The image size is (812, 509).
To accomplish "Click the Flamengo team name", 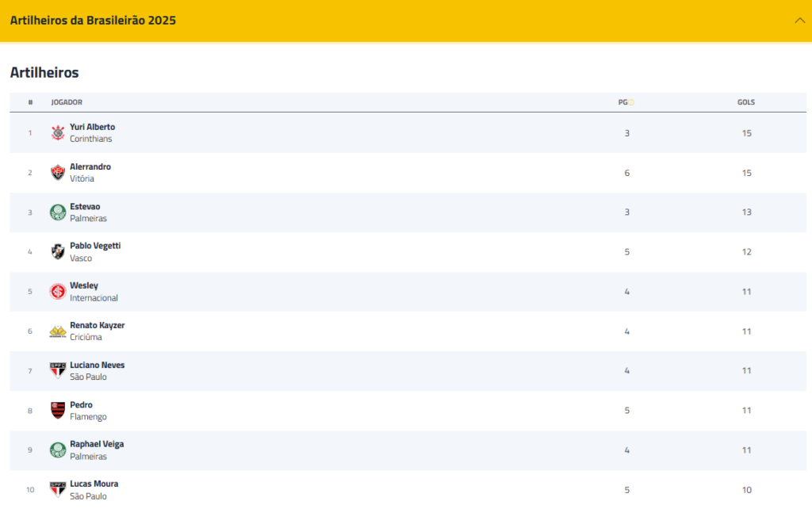I will tap(88, 417).
